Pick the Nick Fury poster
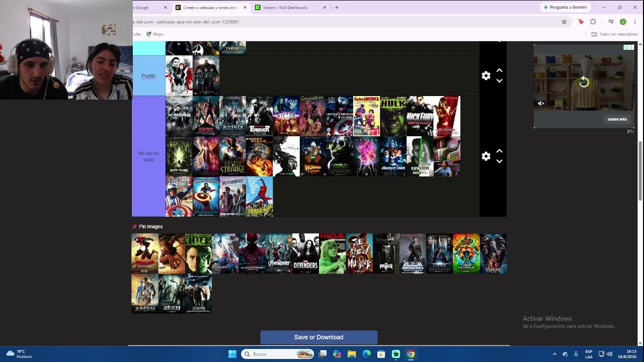Screen dimensions: 644x362 click(x=420, y=116)
